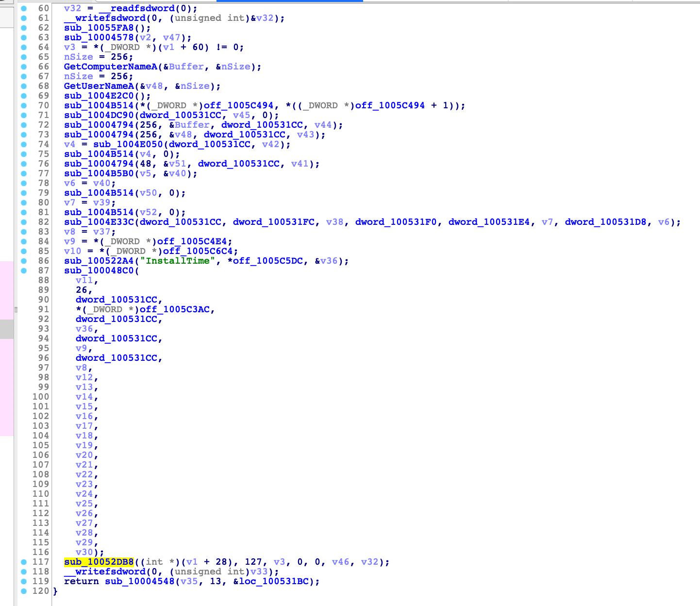Click argument v20 on line 106
Image resolution: width=700 pixels, height=606 pixels.
(x=84, y=455)
